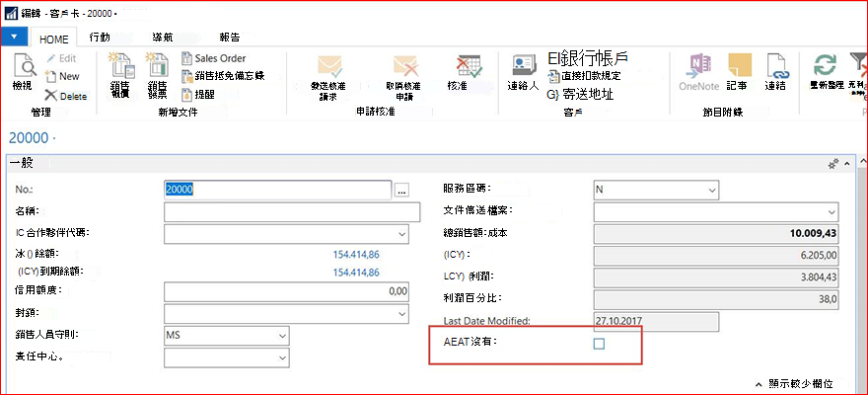
Task: Switch to the 報告 ribbon tab
Action: coord(230,38)
